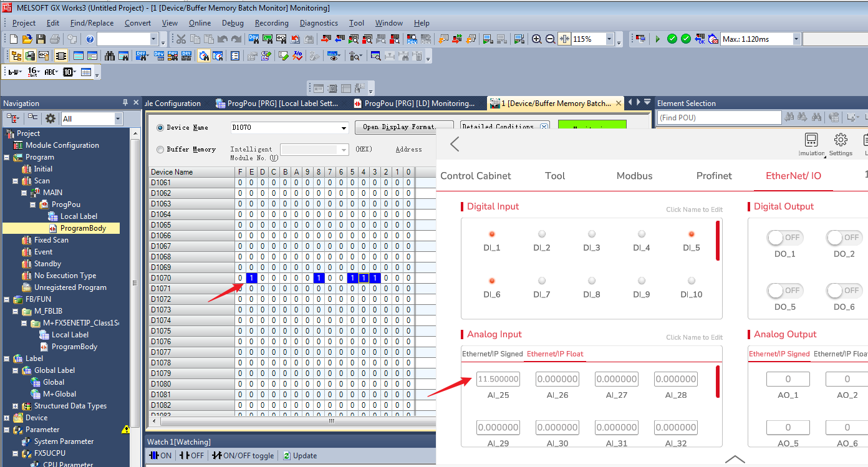868x467 pixels.
Task: Expand the Device tree node
Action: point(7,418)
